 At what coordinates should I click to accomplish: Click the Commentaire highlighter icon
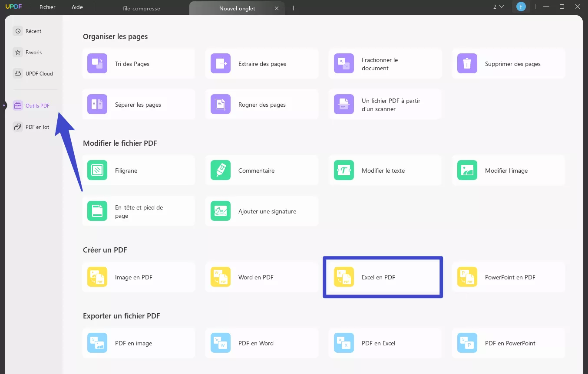tap(221, 170)
